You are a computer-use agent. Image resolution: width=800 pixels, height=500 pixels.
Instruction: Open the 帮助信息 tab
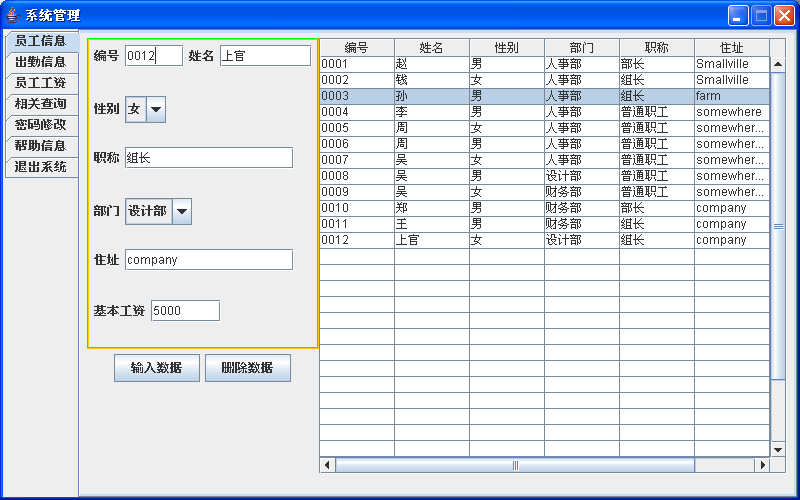click(41, 146)
